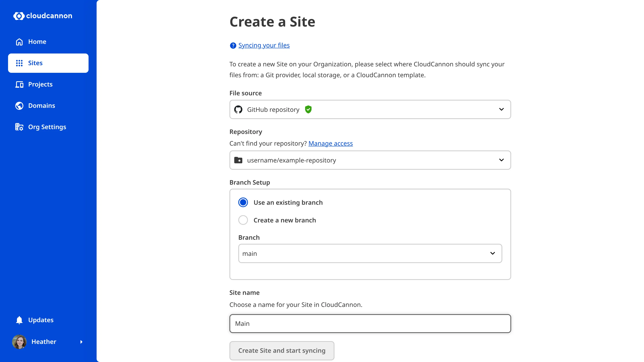Click the Site name field containing Main
The height and width of the screenshot is (362, 644).
click(370, 323)
